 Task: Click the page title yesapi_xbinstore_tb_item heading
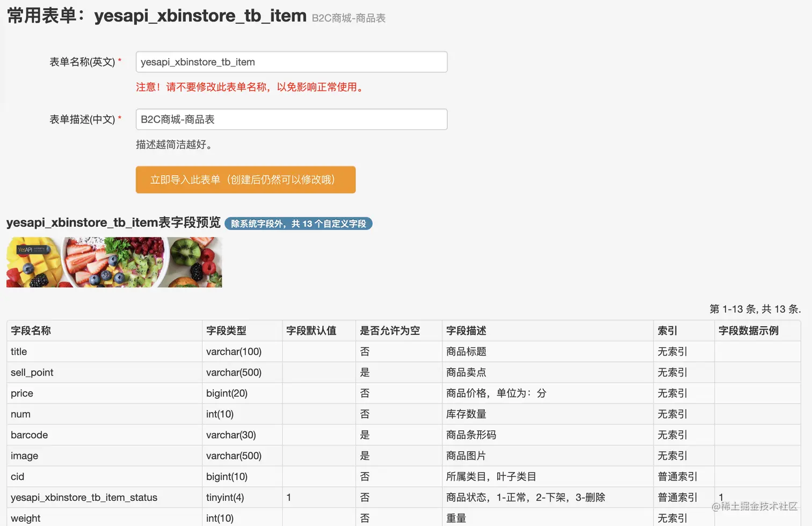tap(200, 16)
